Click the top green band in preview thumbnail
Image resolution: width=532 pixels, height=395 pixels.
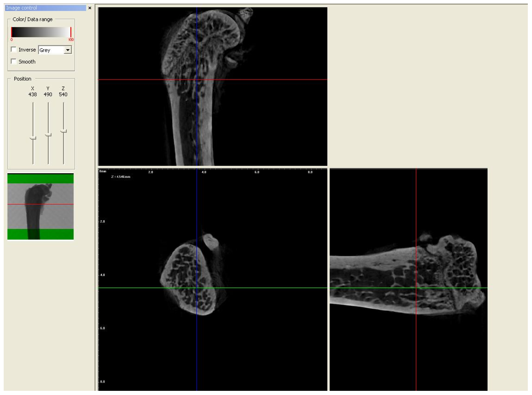(x=40, y=179)
